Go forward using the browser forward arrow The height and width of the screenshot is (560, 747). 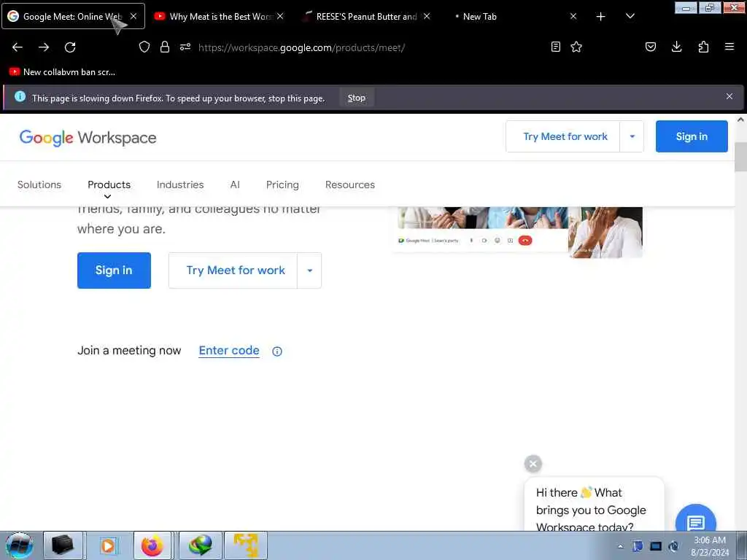pos(44,47)
